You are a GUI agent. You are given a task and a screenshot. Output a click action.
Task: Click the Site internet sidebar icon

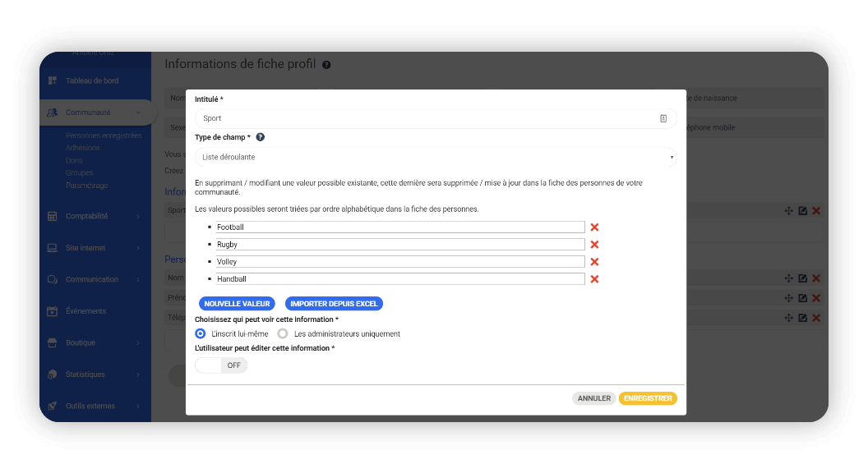pyautogui.click(x=53, y=248)
